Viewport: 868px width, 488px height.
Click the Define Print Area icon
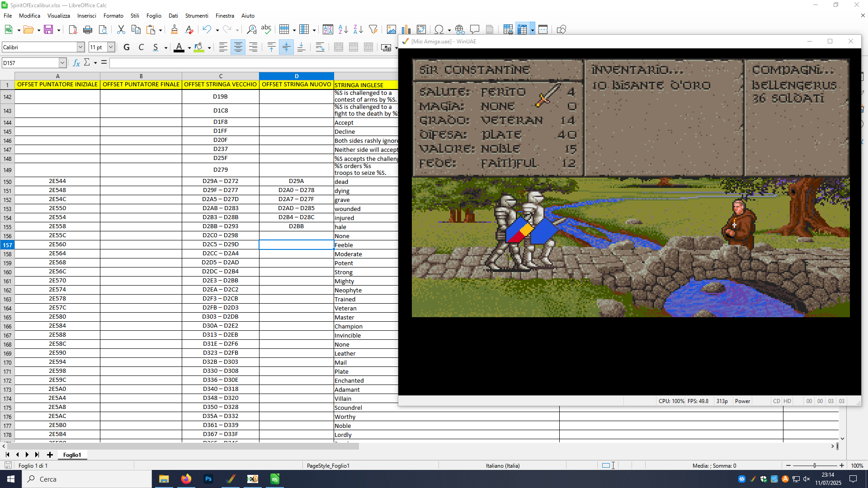(508, 30)
